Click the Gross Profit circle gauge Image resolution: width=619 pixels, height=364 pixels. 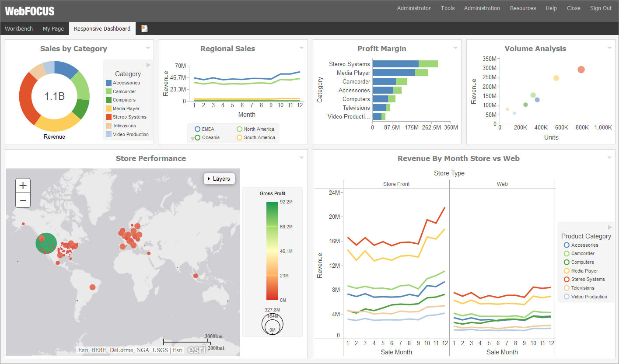point(272,324)
